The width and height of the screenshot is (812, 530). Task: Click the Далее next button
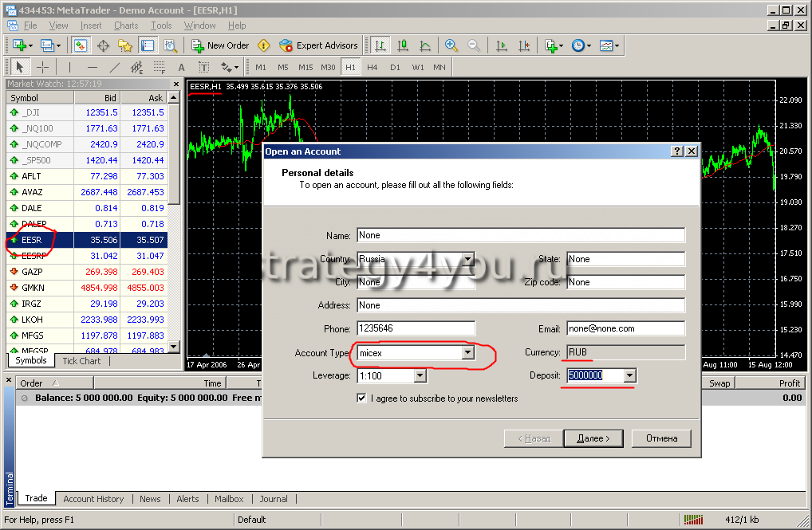point(593,438)
